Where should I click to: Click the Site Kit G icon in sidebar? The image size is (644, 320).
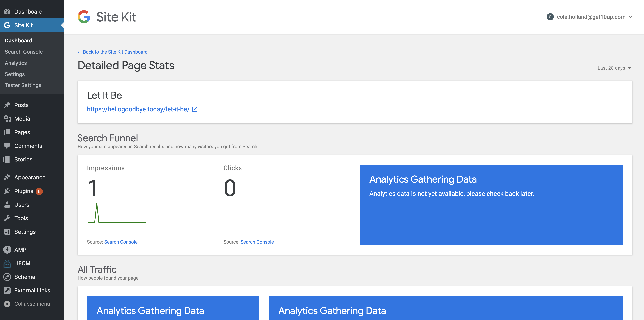point(7,25)
